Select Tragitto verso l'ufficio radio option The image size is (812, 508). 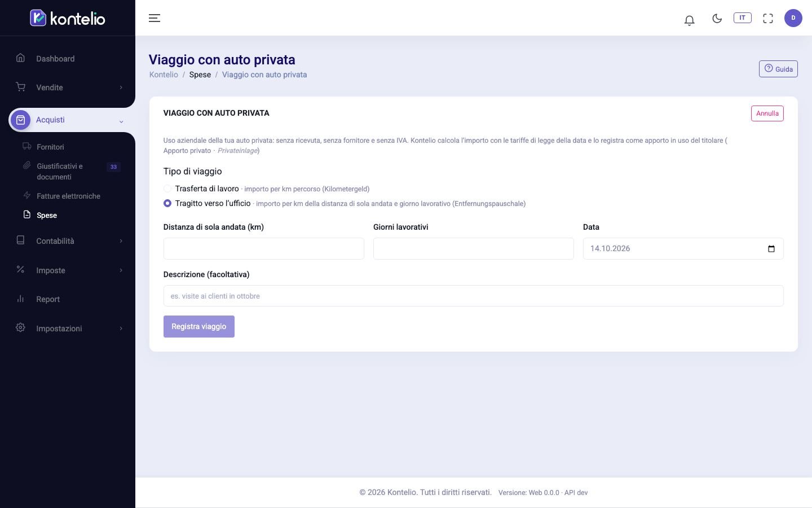(167, 203)
